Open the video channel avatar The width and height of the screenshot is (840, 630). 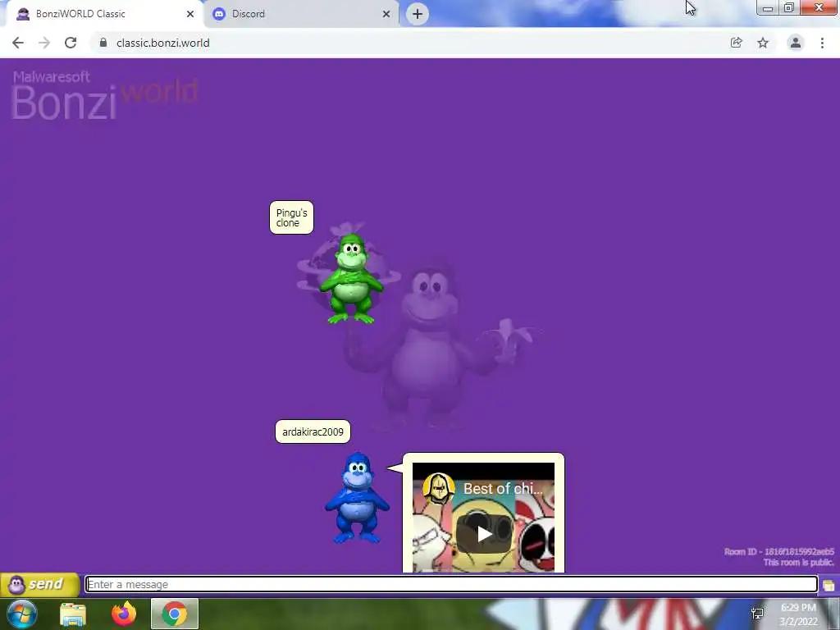[x=439, y=489]
